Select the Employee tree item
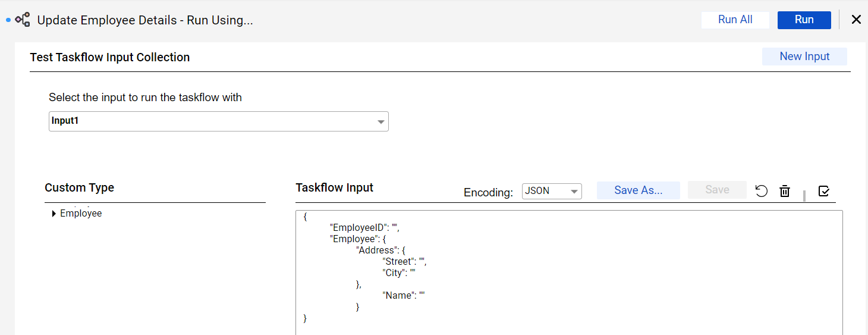Image resolution: width=868 pixels, height=335 pixels. [x=81, y=214]
